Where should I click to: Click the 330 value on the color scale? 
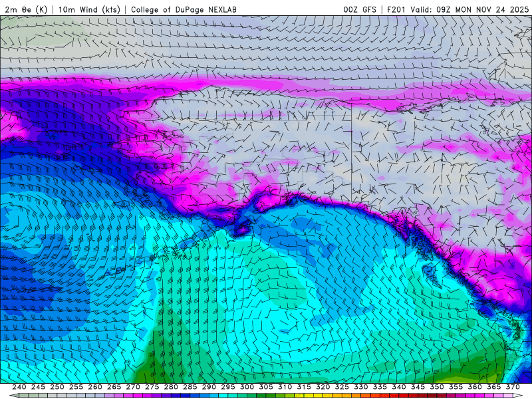pyautogui.click(x=361, y=387)
